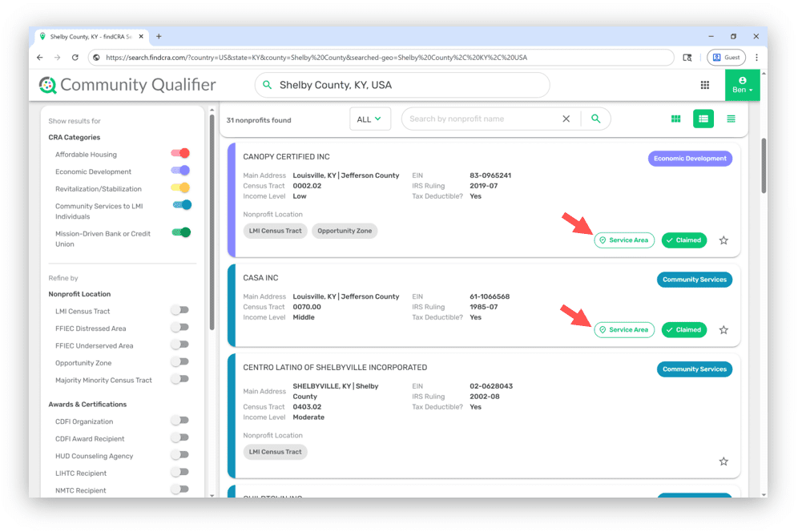Screen dimensions: 798x532
Task: Go back in browser history
Action: [40, 58]
